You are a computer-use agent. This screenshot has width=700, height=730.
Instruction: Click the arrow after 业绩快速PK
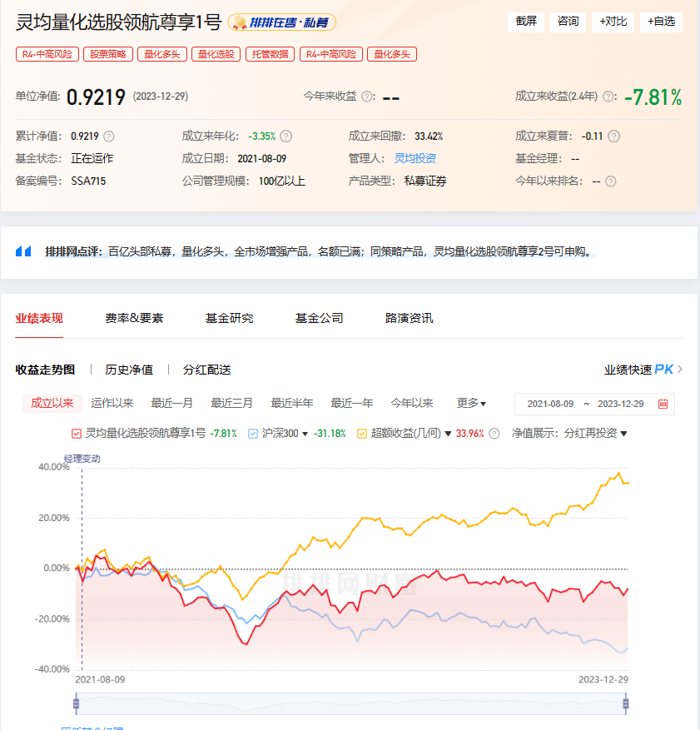click(680, 370)
